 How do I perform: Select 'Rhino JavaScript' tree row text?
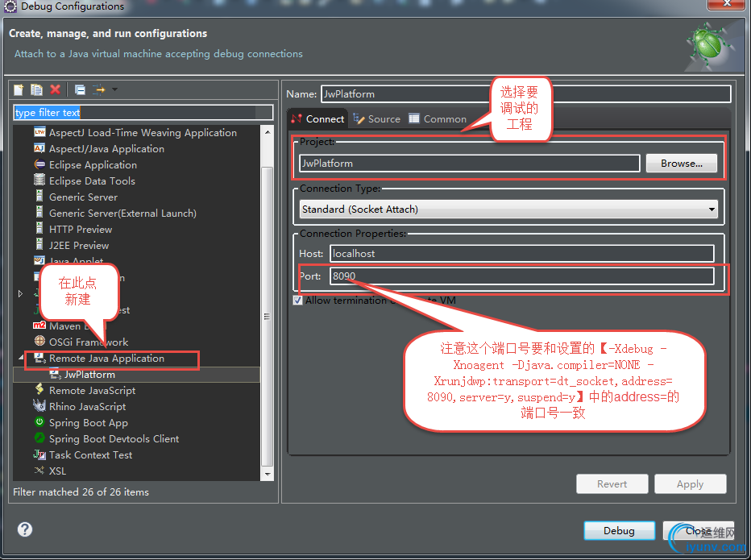[87, 407]
